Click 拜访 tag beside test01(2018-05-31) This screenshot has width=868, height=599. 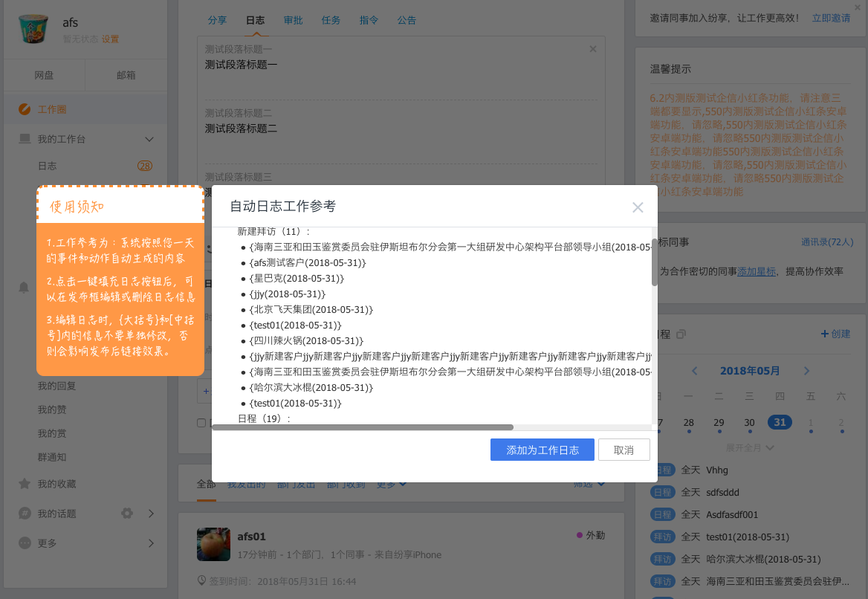[x=662, y=537]
